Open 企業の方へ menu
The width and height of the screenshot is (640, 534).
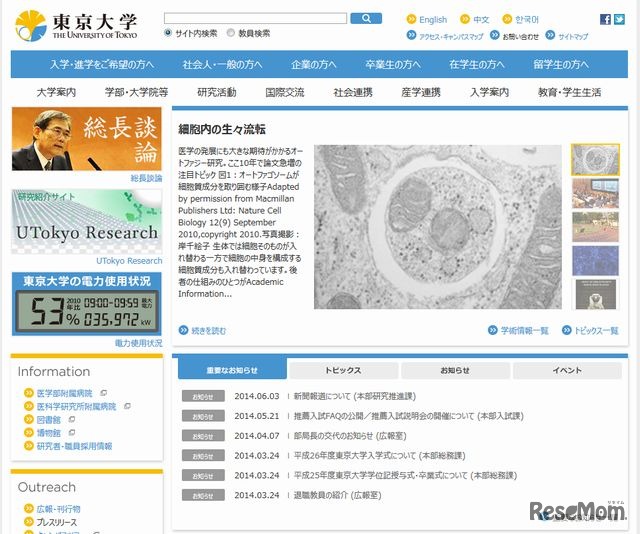[x=314, y=65]
